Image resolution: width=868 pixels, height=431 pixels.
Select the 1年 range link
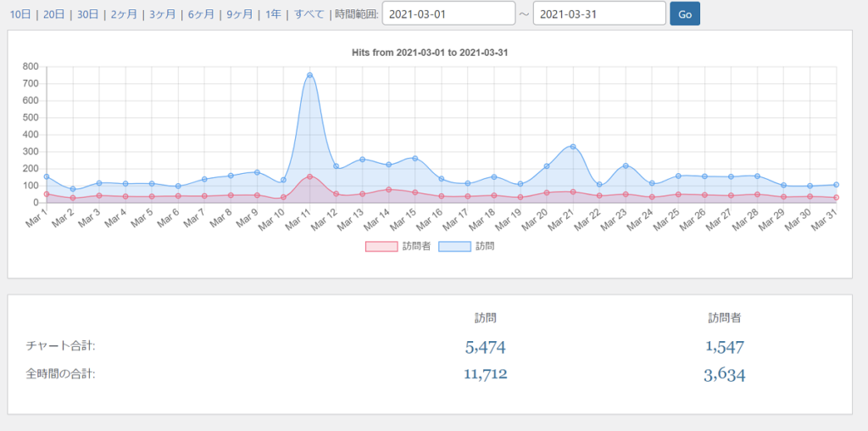273,14
